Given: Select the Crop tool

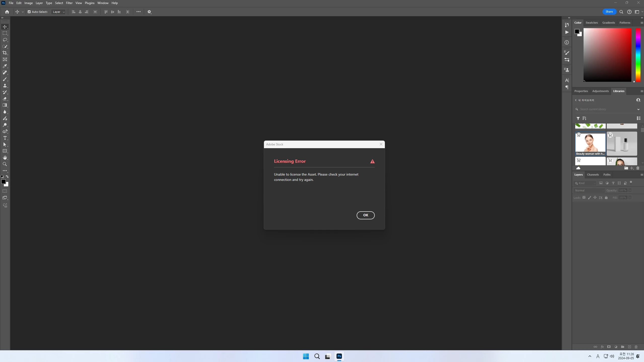Looking at the screenshot, I should 5,53.
